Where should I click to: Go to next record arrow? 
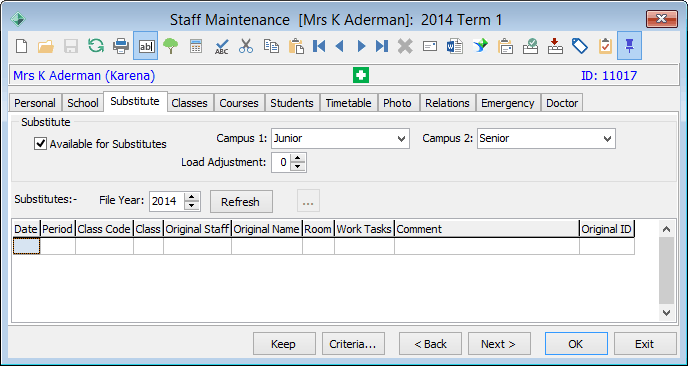pos(361,46)
